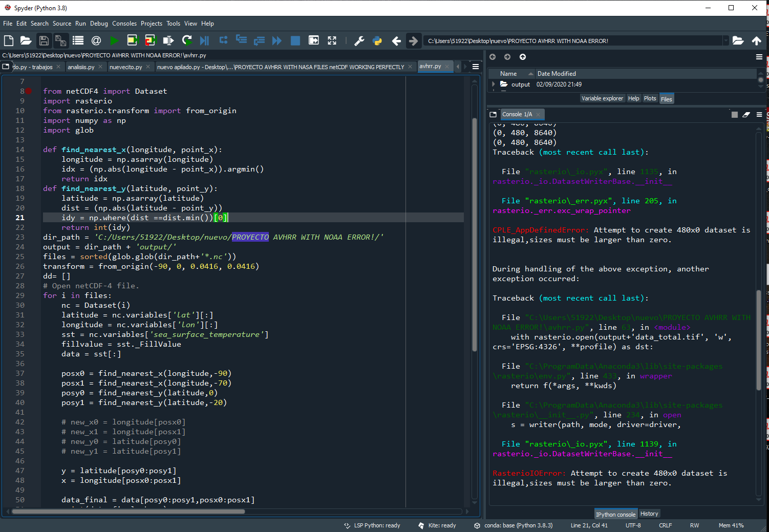Click the conda: base (Python 3.8.3) status item

514,525
